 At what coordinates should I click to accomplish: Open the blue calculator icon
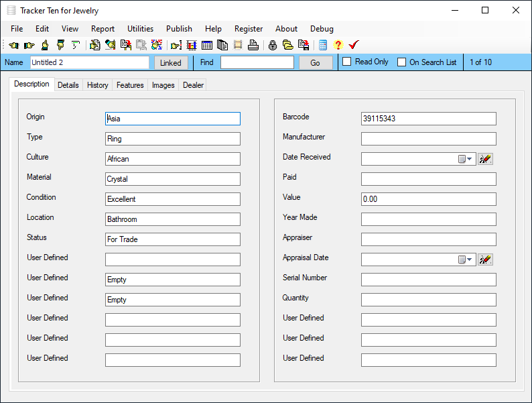[323, 45]
